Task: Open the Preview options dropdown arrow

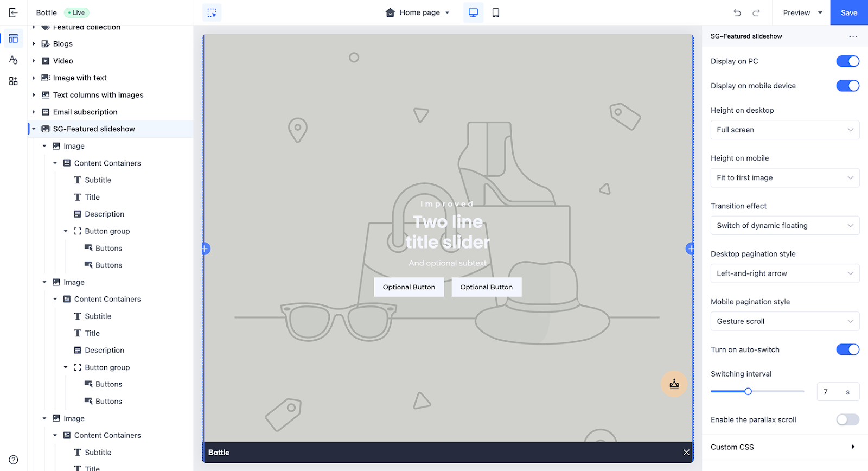Action: pos(820,12)
